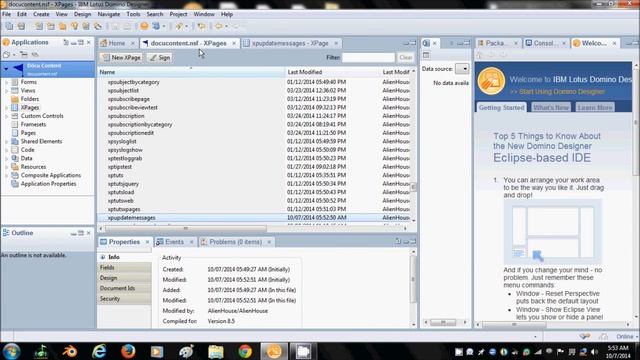Select the Fields properties section
The height and width of the screenshot is (360, 640).
[124, 267]
